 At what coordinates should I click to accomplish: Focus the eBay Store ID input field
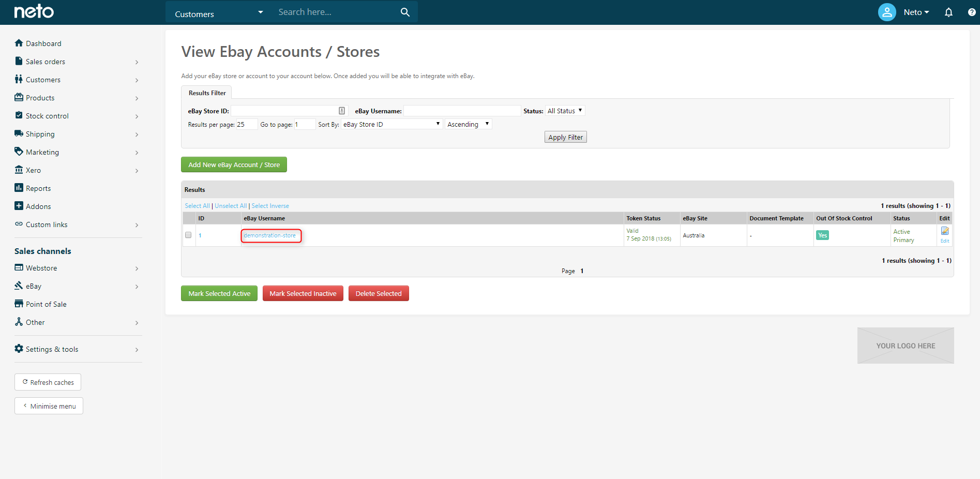pyautogui.click(x=291, y=111)
